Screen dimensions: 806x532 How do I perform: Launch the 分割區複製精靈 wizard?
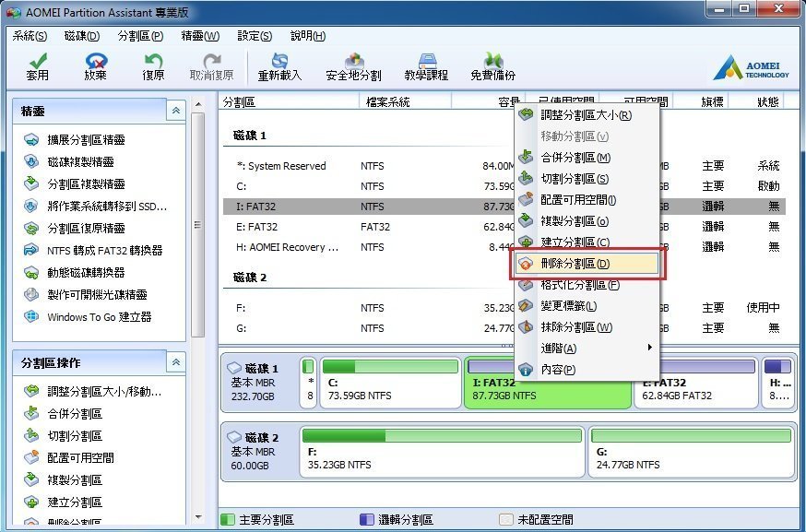coord(75,184)
